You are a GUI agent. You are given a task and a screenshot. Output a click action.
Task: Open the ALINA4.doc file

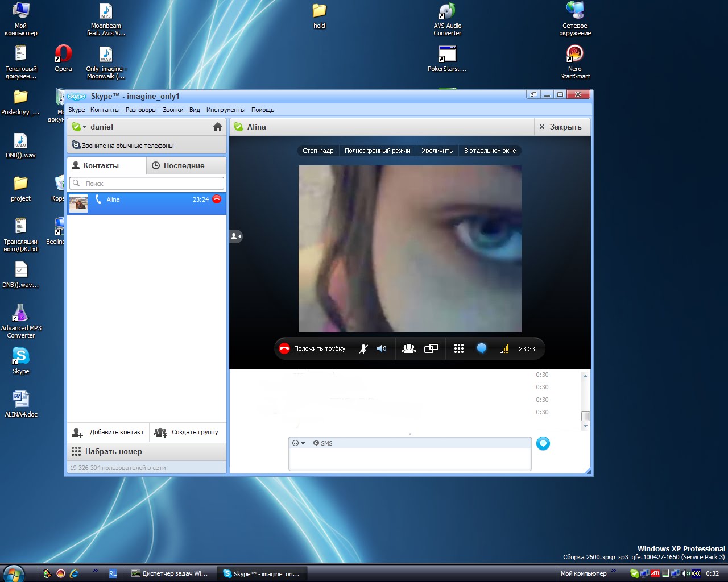(21, 404)
